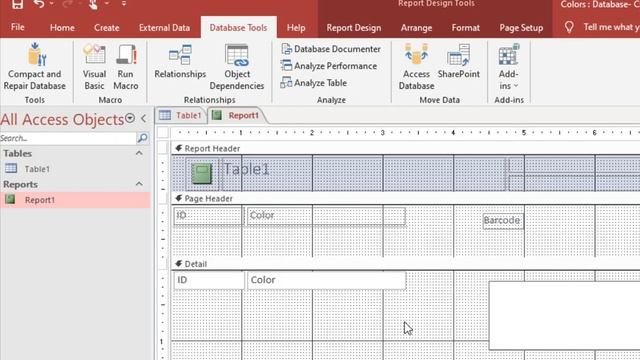The height and width of the screenshot is (360, 640).
Task: Open the Page Setup tab
Action: click(521, 28)
